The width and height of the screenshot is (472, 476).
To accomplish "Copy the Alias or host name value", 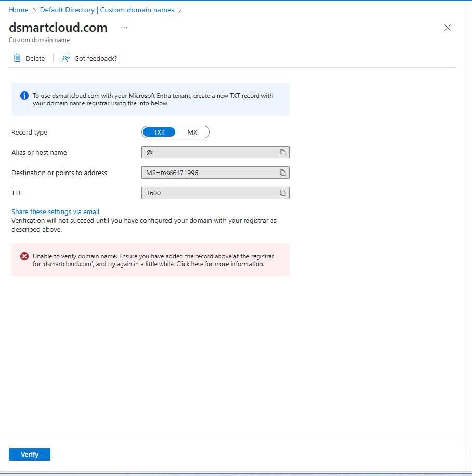I will pyautogui.click(x=283, y=152).
